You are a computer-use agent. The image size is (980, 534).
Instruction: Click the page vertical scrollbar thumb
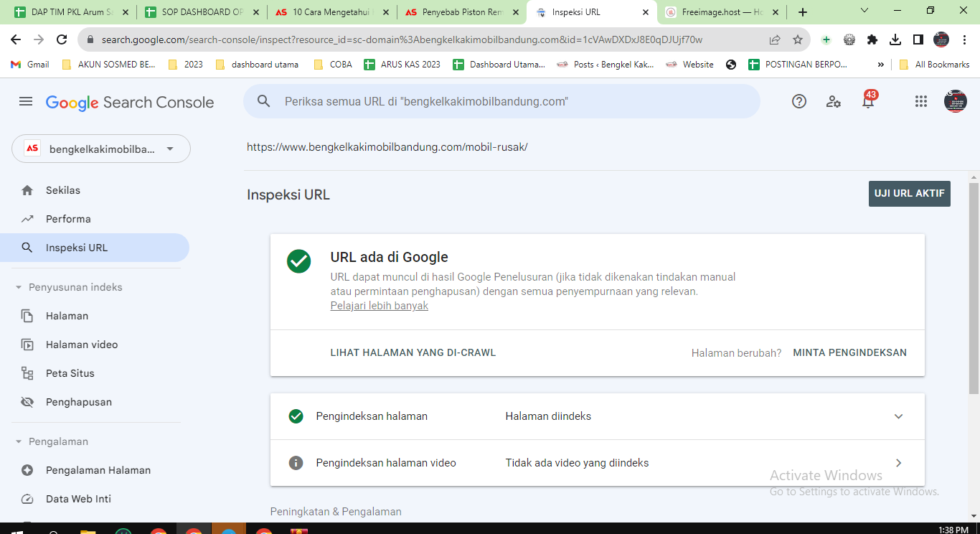point(974,287)
